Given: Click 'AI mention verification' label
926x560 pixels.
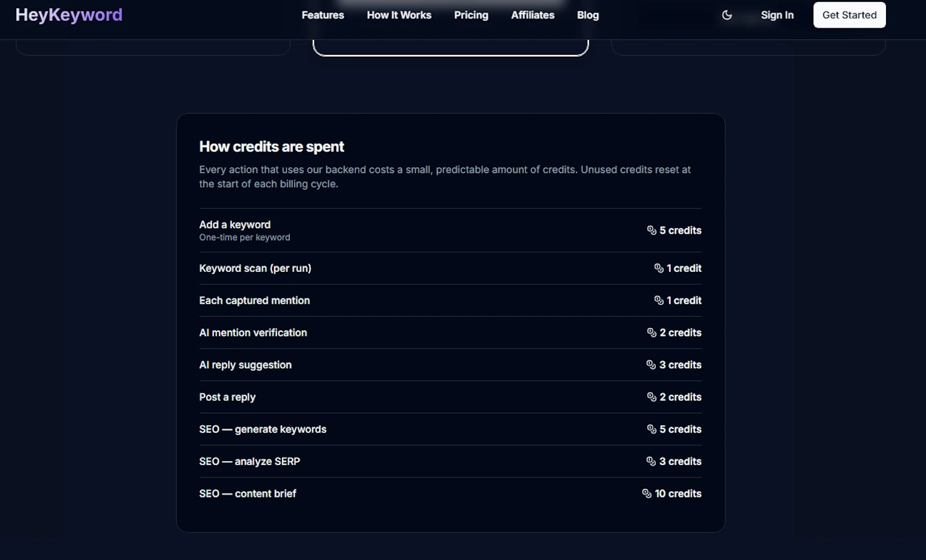Looking at the screenshot, I should pyautogui.click(x=253, y=333).
